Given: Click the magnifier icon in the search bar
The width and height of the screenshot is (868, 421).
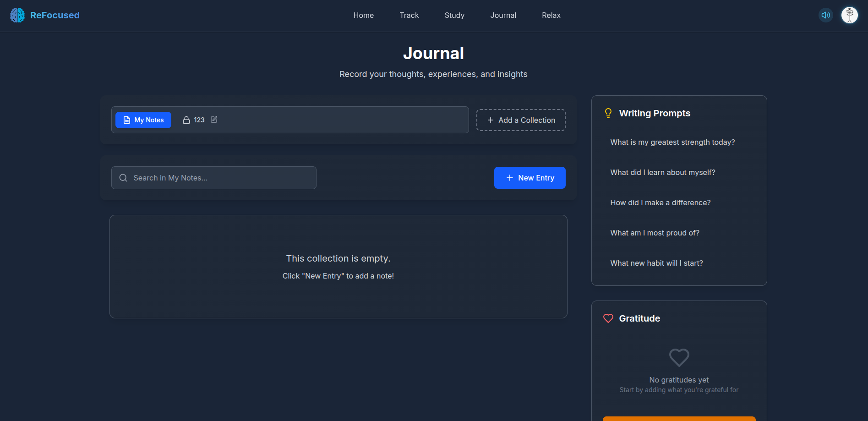Looking at the screenshot, I should pos(123,178).
